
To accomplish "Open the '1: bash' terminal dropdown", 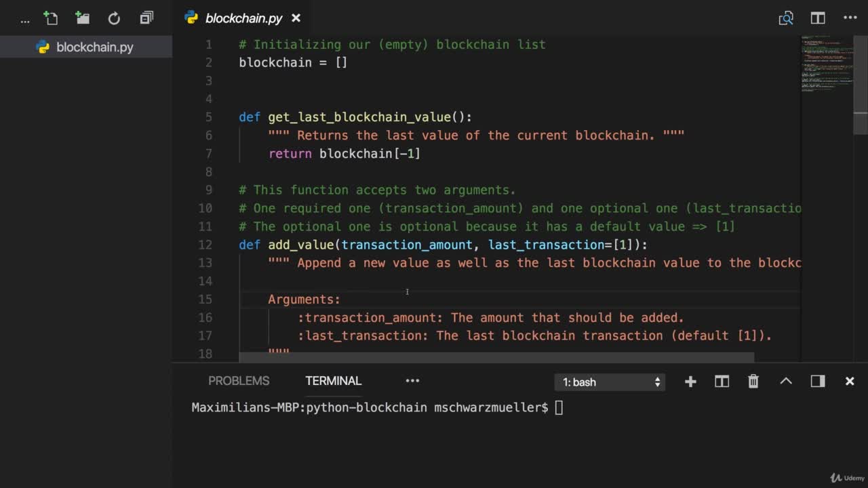I will tap(610, 382).
